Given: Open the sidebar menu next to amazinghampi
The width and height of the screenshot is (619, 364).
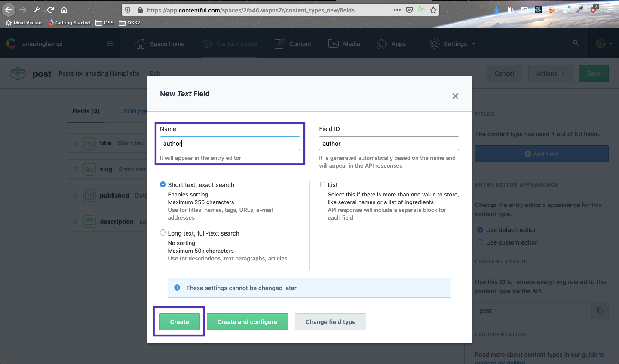Looking at the screenshot, I should (x=110, y=43).
